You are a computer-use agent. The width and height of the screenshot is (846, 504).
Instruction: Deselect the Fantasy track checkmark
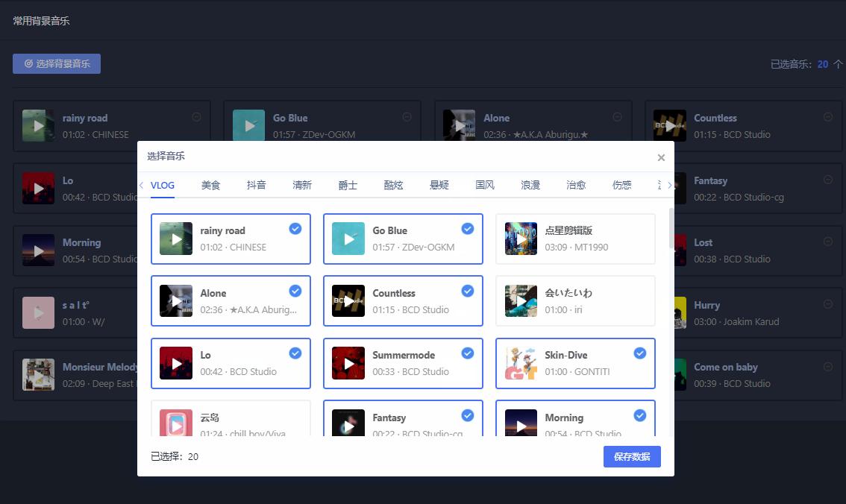(x=468, y=415)
